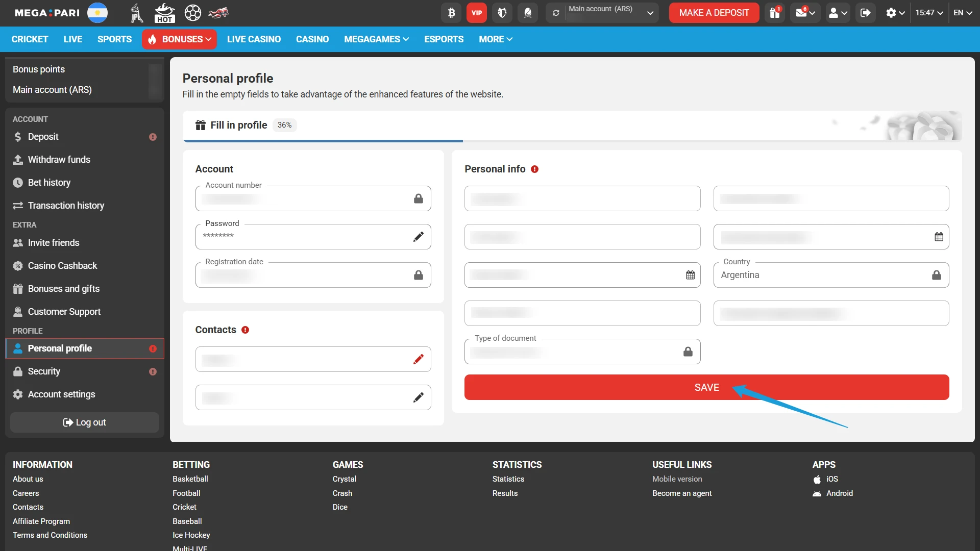Open Customer Support
Screen dimensions: 980x551
coord(85,312)
